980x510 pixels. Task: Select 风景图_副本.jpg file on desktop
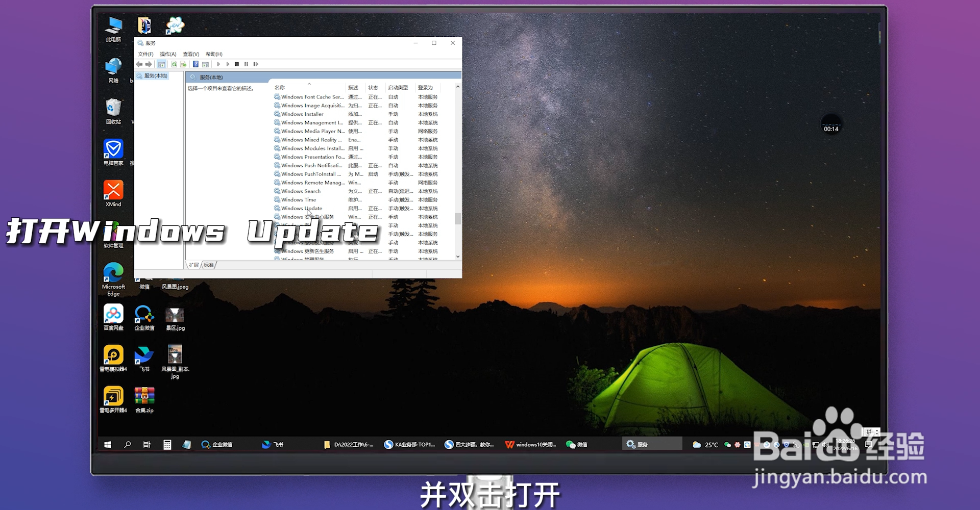point(175,362)
